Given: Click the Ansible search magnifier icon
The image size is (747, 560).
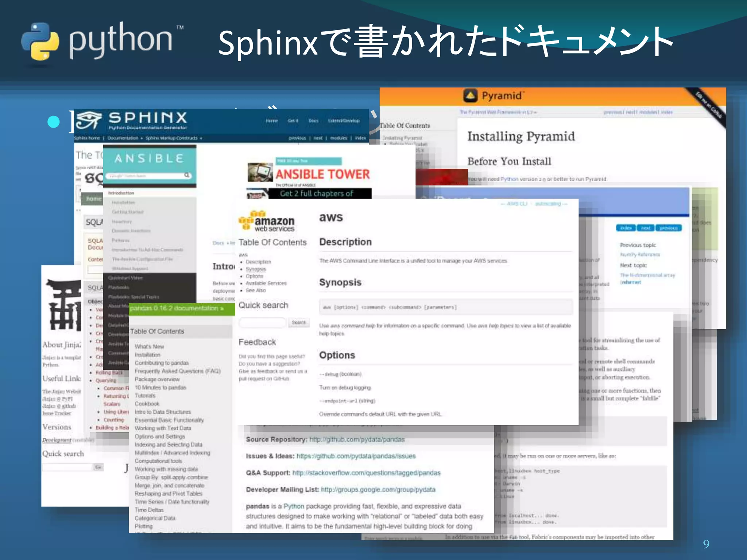Looking at the screenshot, I should coord(187,175).
